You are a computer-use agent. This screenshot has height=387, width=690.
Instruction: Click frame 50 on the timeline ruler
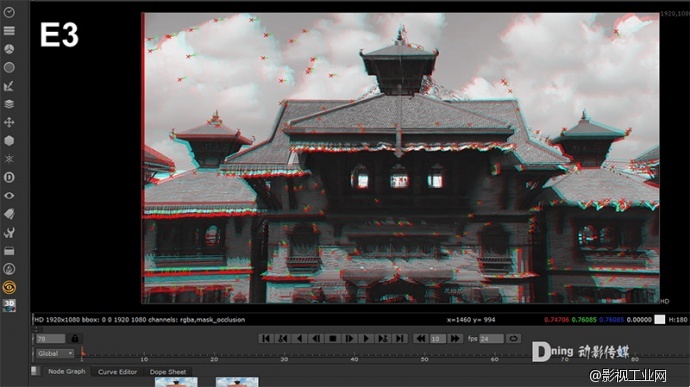(424, 359)
